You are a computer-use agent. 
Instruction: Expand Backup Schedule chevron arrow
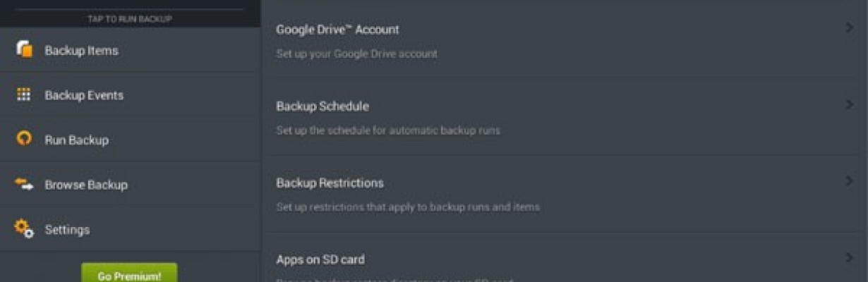[850, 105]
